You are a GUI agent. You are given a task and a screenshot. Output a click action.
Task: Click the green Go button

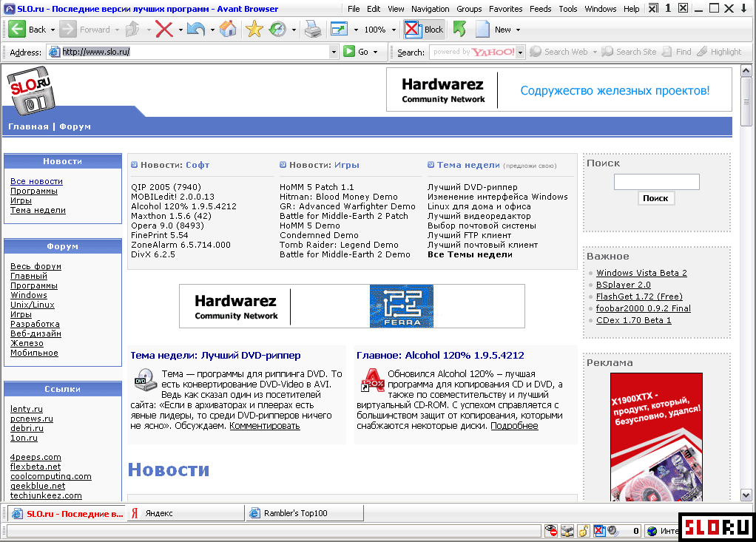356,52
